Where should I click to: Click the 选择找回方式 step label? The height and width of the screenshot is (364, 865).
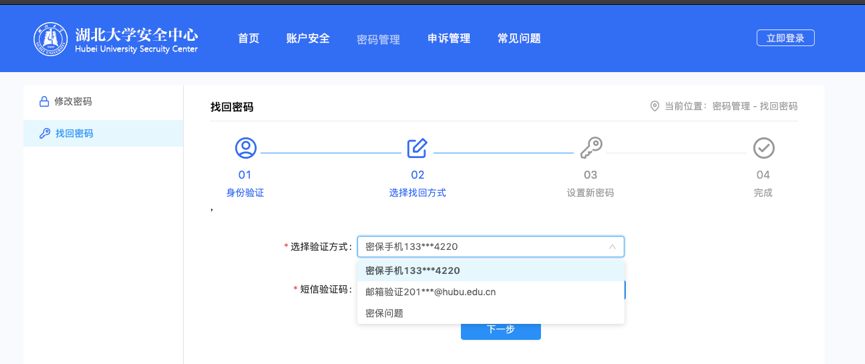coord(418,193)
